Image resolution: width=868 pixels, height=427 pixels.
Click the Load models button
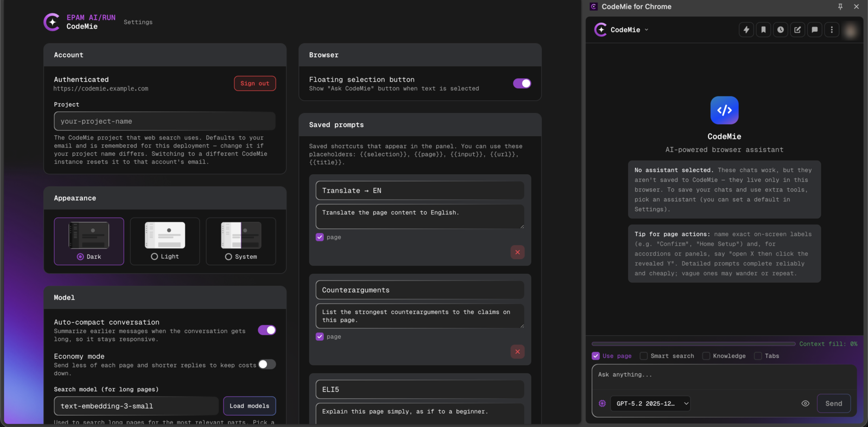coord(250,406)
